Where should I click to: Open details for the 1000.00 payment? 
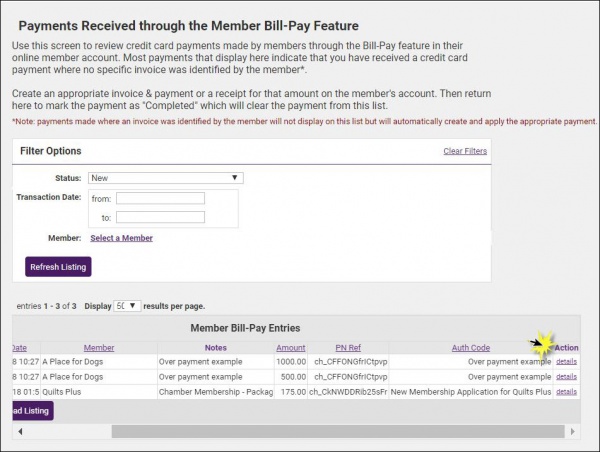tap(566, 361)
